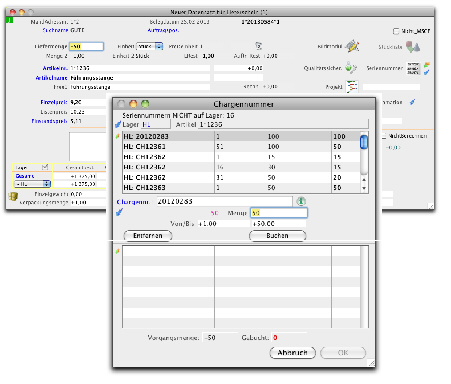Screen dimensions: 451x384
Task: Click the Projekt input field
Action: (391, 87)
